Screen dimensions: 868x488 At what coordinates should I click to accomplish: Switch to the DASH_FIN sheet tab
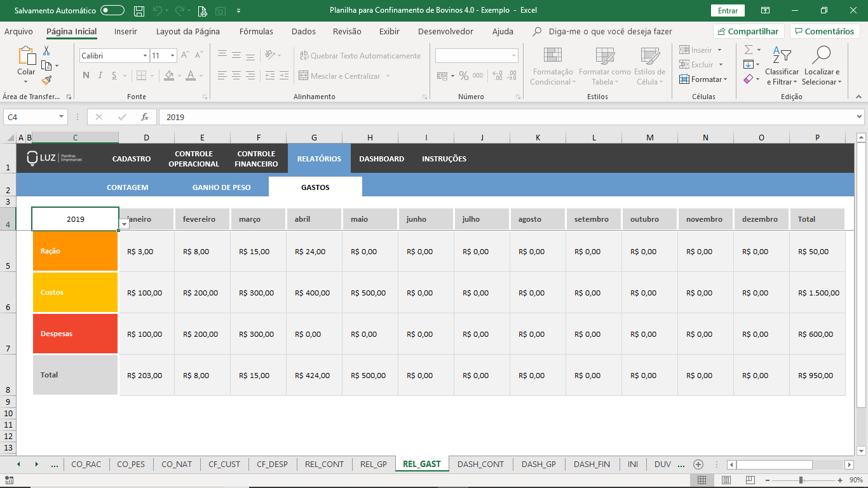pos(592,464)
